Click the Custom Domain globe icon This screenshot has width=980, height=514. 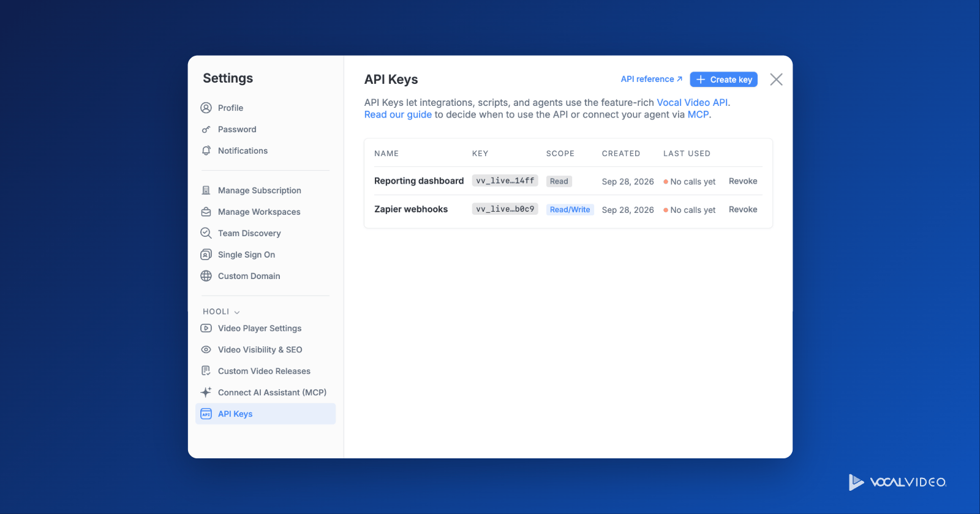point(206,276)
